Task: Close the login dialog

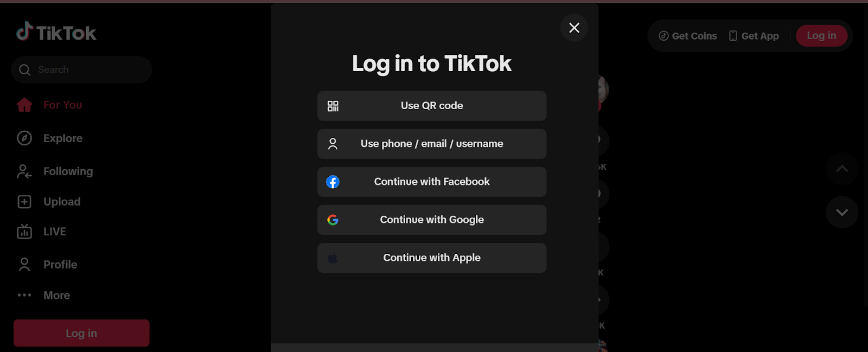Action: (x=574, y=28)
